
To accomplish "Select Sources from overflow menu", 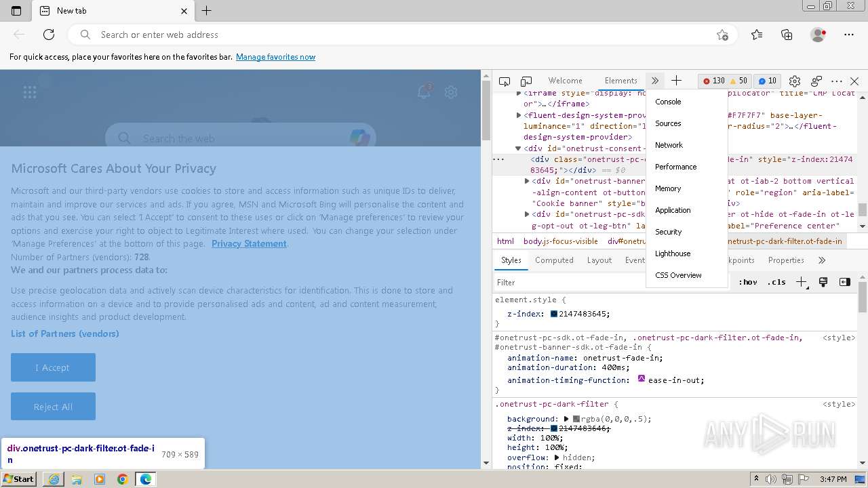I will [x=687, y=123].
